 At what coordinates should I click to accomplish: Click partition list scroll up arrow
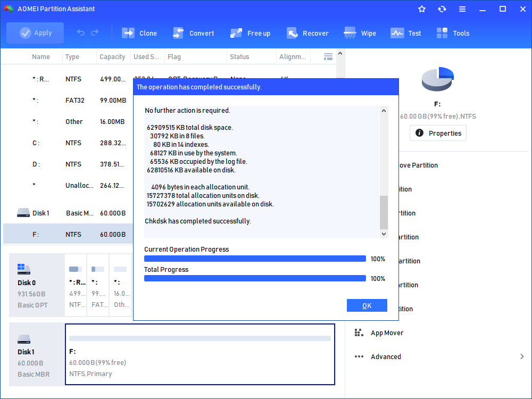point(340,54)
